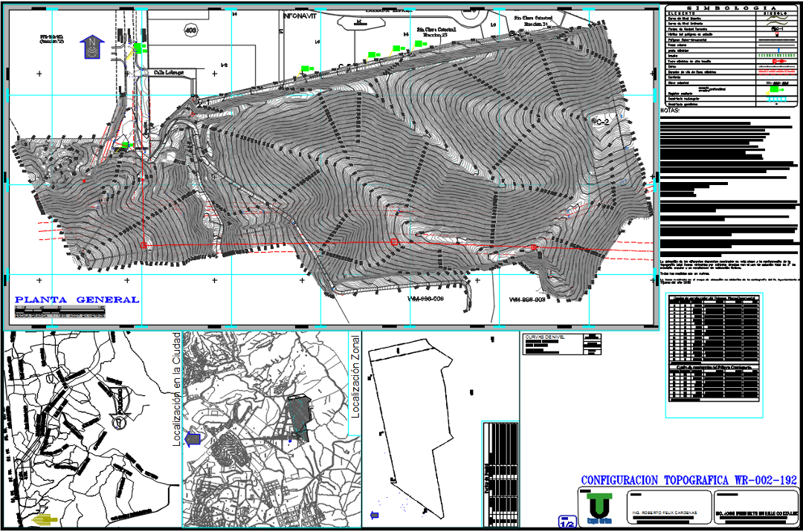Image resolution: width=803 pixels, height=532 pixels.
Task: Click the graphic scale bar under Planta General
Action: (x=59, y=314)
